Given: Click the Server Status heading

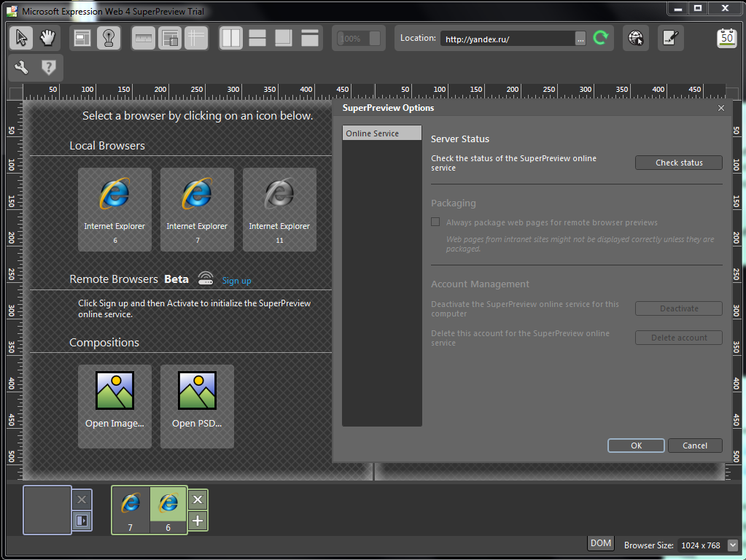Looking at the screenshot, I should pos(460,139).
